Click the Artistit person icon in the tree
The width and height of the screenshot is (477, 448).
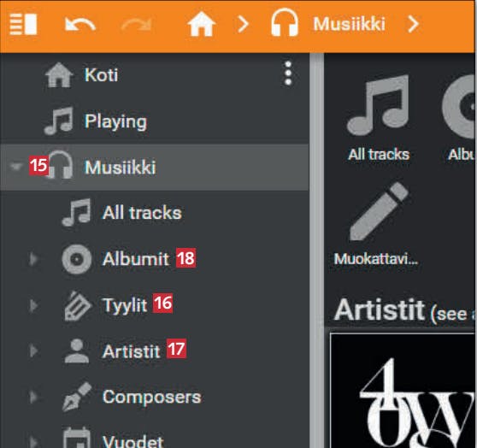click(77, 351)
